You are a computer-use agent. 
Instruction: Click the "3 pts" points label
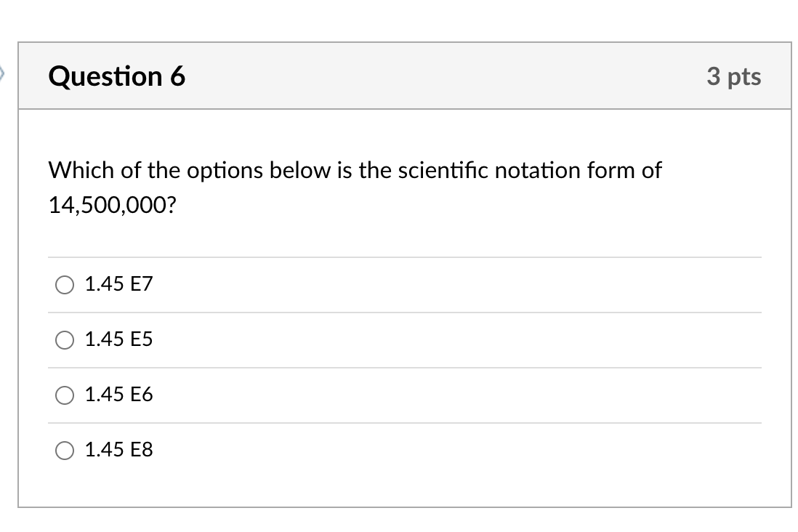[733, 76]
